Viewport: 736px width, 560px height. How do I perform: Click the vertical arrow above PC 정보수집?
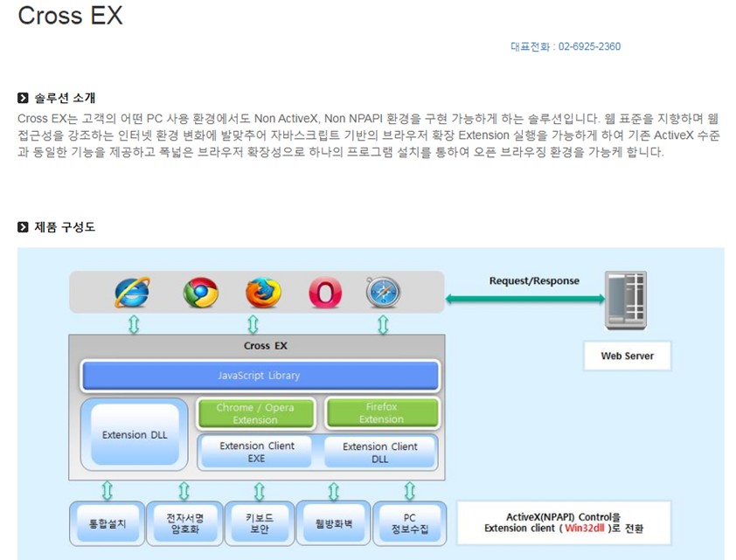(409, 491)
